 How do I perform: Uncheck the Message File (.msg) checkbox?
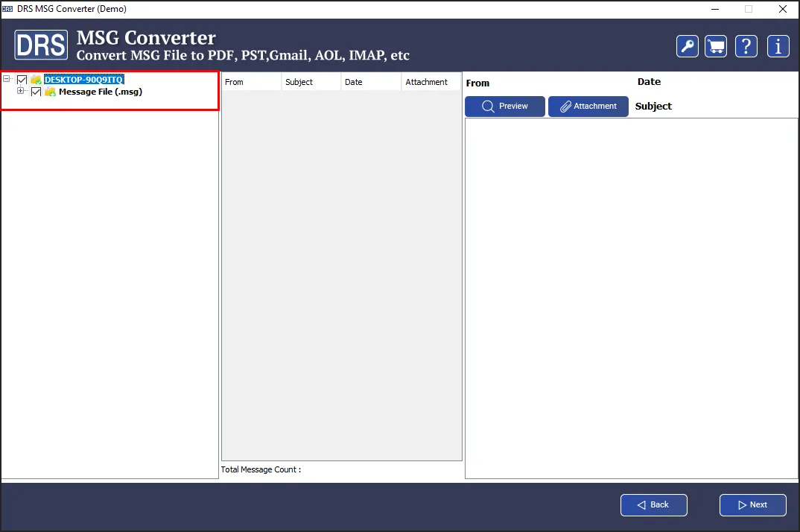point(36,92)
